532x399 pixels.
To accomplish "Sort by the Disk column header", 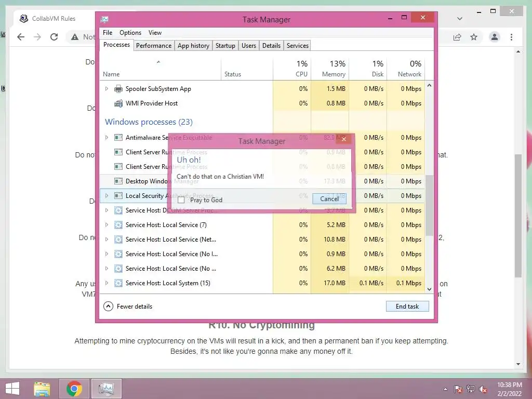I will 368,69.
